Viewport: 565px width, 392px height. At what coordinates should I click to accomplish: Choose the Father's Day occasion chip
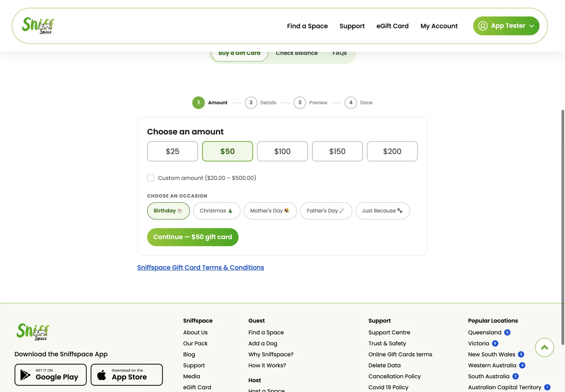point(326,211)
